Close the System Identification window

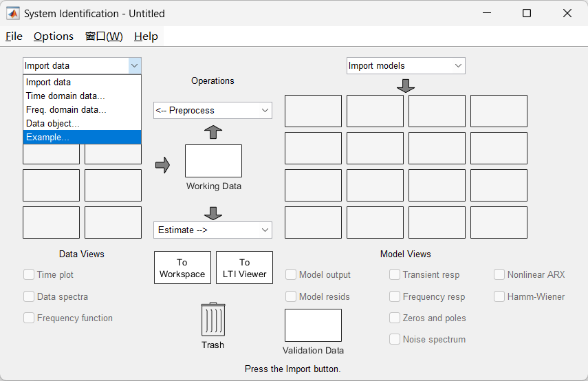[x=567, y=13]
